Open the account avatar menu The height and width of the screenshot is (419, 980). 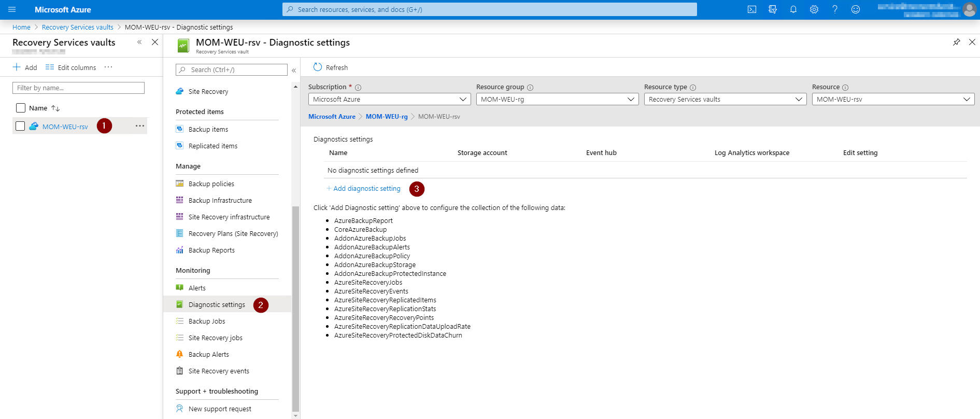coord(969,9)
